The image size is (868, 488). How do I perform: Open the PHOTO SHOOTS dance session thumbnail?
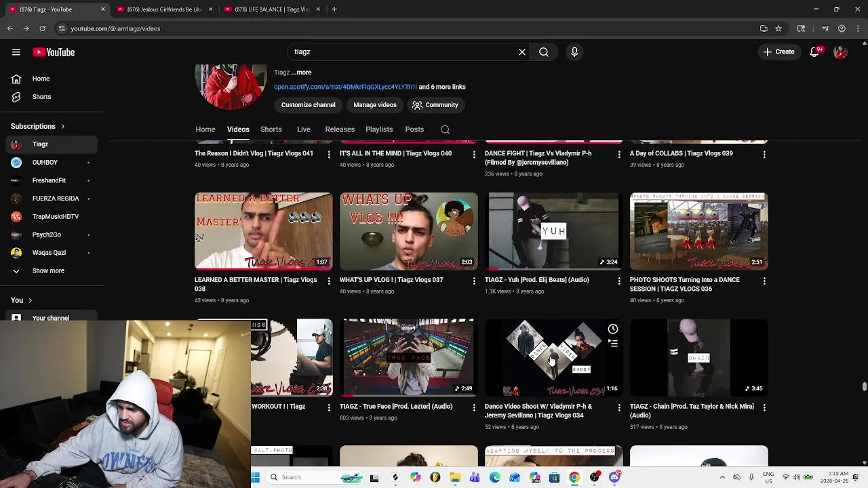pyautogui.click(x=699, y=231)
